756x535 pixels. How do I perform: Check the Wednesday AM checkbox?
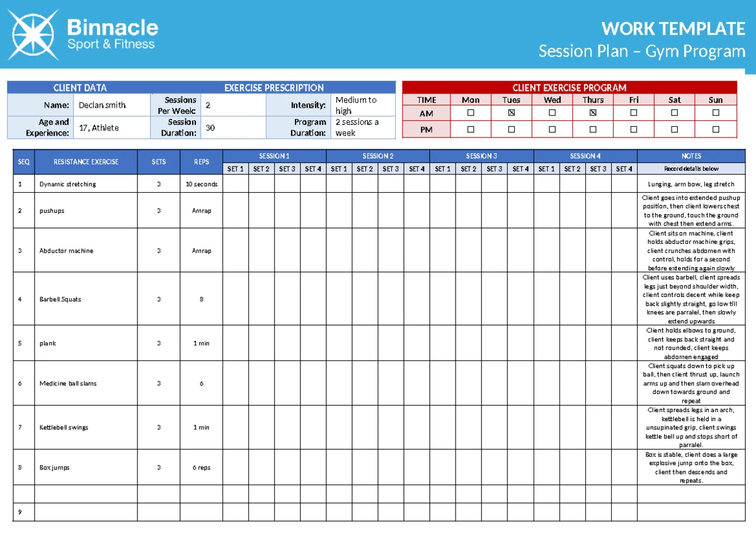tap(552, 113)
